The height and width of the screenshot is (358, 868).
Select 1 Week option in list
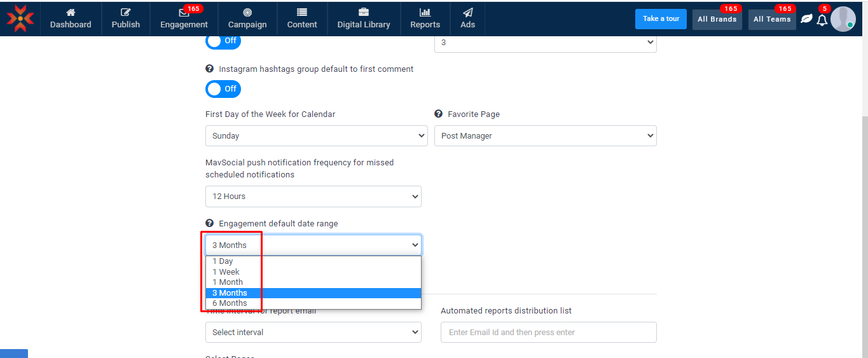[x=226, y=272]
